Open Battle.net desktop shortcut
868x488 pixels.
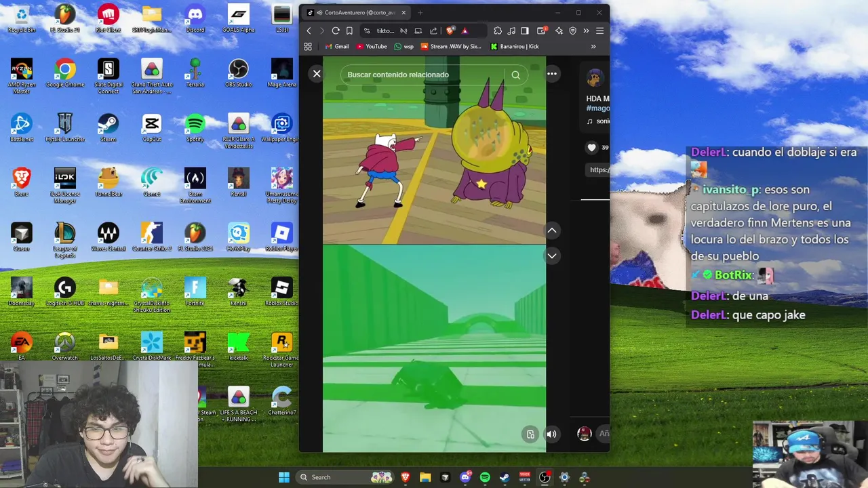tap(21, 128)
